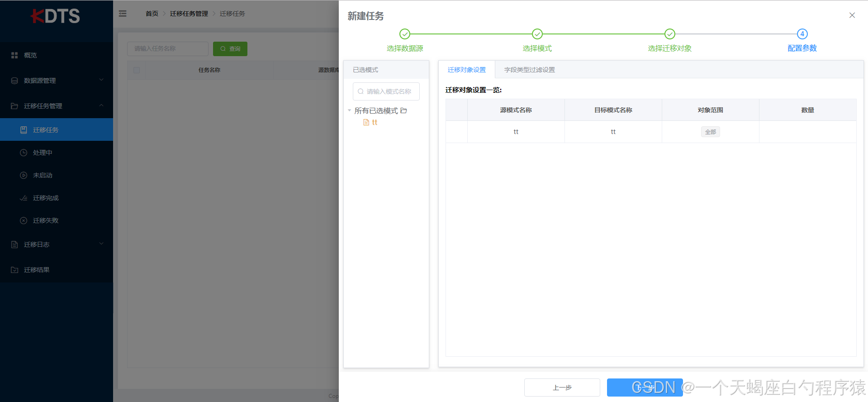868x402 pixels.
Task: Click the 全部 object range tag
Action: 711,132
